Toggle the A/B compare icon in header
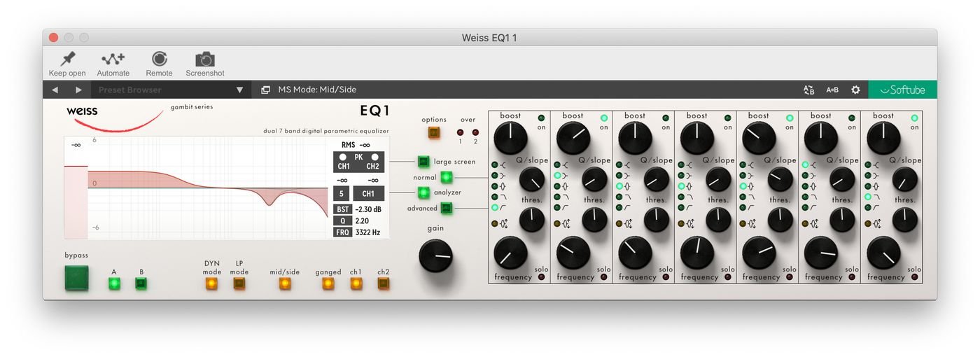Image resolution: width=980 pixels, height=357 pixels. click(808, 90)
